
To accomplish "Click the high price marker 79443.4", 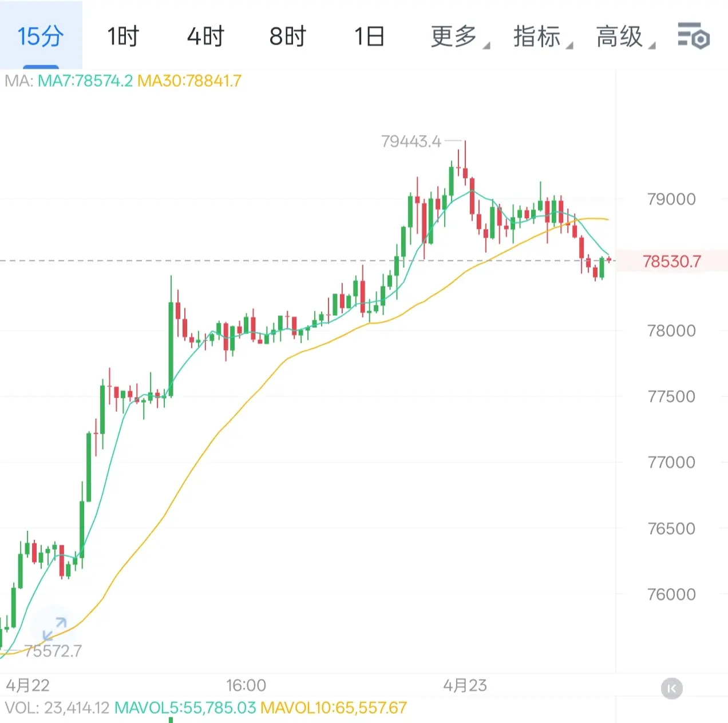I will point(412,141).
